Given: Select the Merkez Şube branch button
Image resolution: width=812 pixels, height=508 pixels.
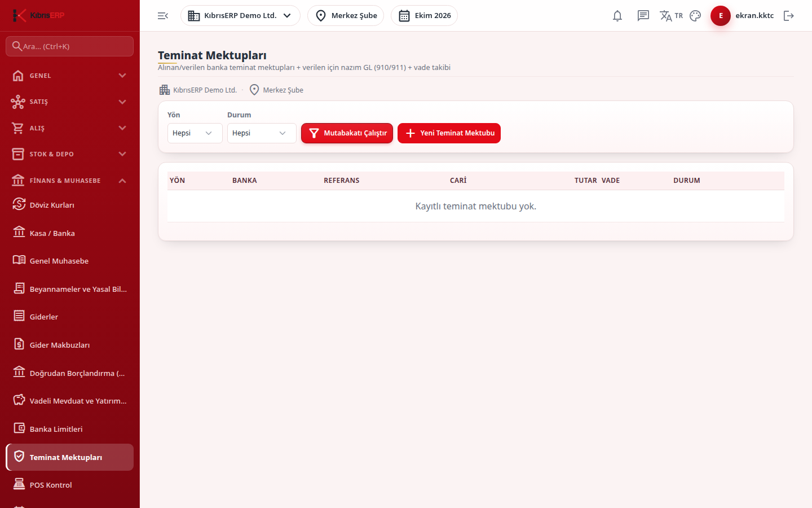Looking at the screenshot, I should [346, 16].
